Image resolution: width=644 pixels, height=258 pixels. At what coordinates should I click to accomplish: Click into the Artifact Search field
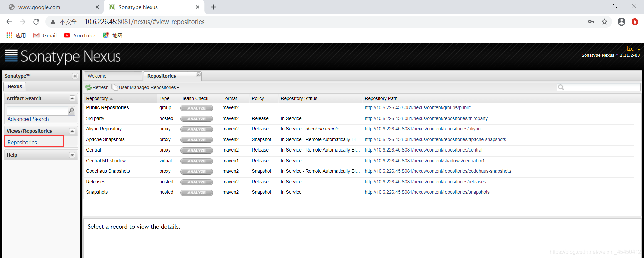click(x=37, y=111)
